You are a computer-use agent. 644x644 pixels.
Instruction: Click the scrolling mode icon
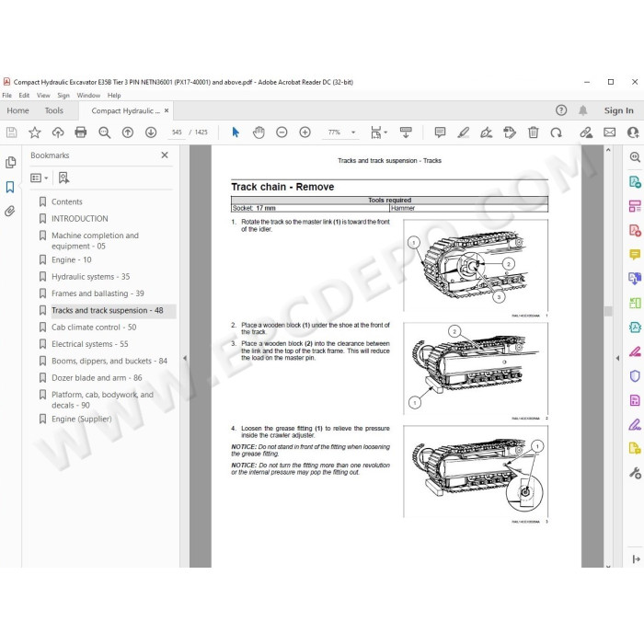tap(406, 132)
